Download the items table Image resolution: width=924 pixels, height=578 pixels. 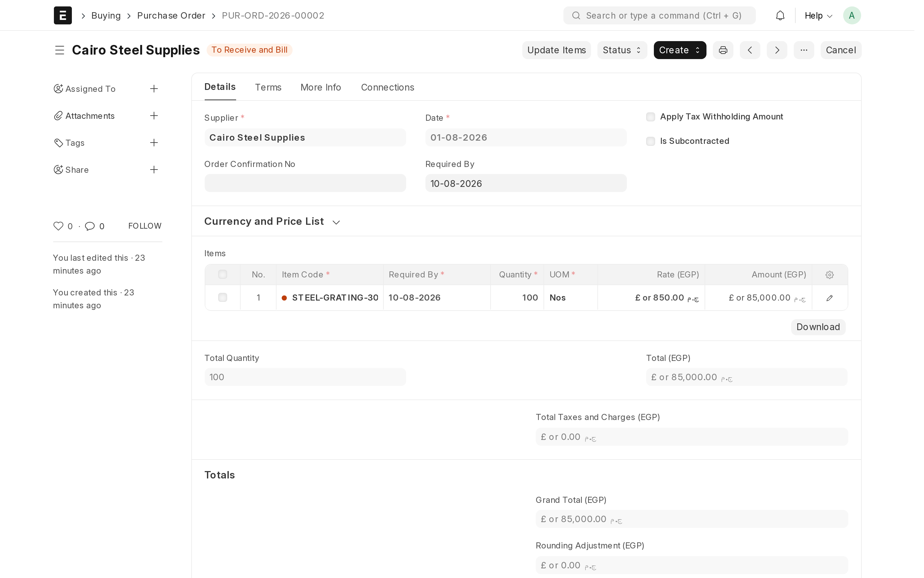pyautogui.click(x=818, y=327)
